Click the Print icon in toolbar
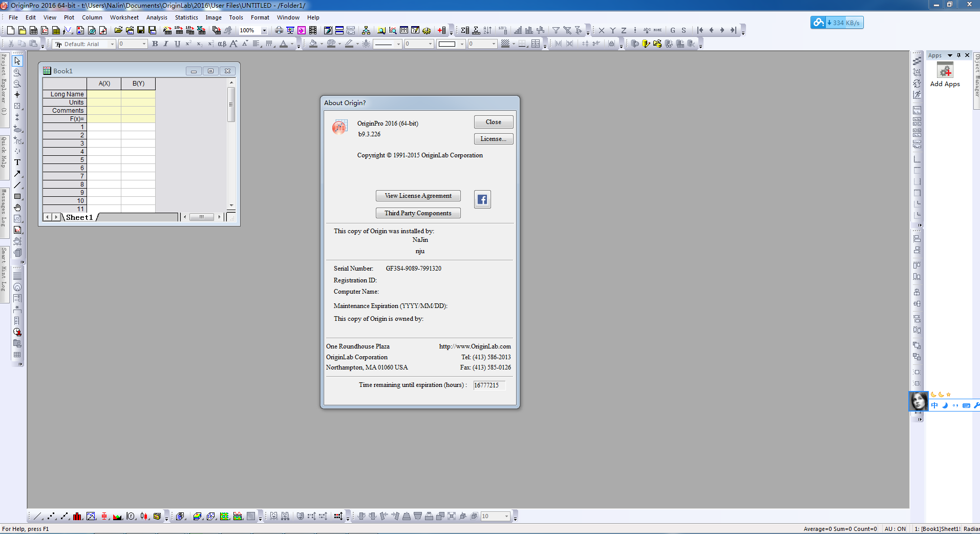Image resolution: width=980 pixels, height=534 pixels. (x=279, y=30)
